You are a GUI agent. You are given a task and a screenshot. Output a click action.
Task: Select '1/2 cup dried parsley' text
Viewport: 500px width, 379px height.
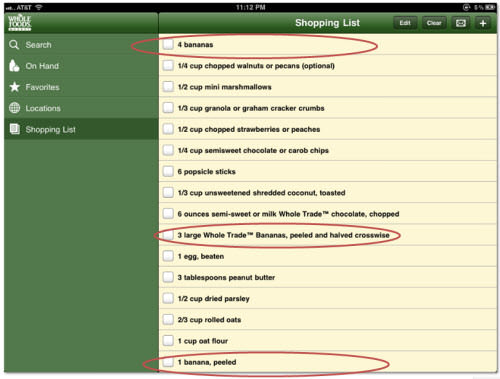pyautogui.click(x=214, y=299)
